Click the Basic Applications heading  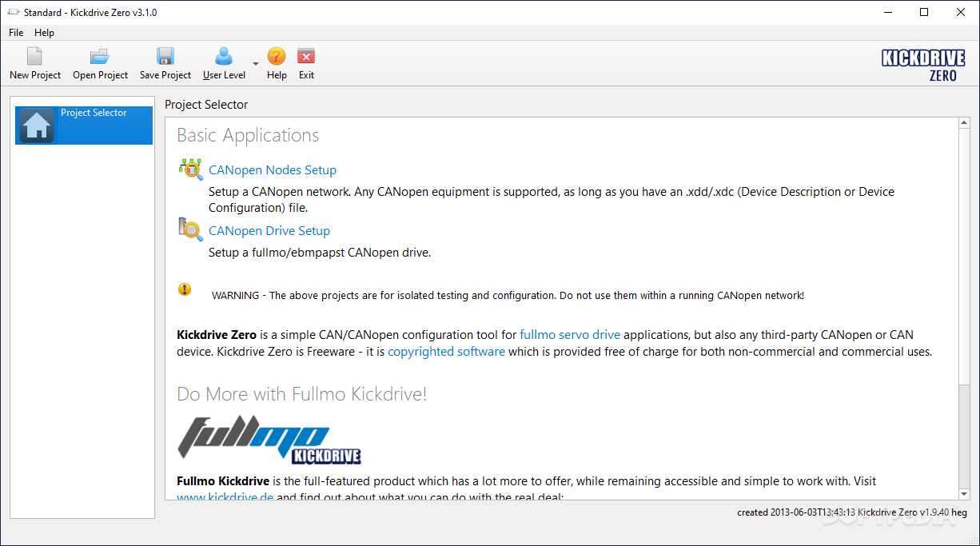click(248, 135)
